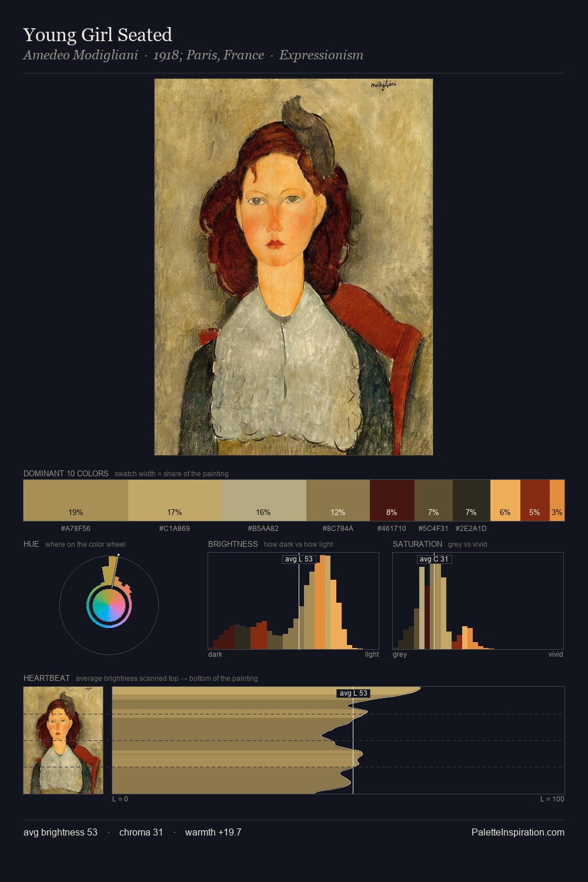Click the 'L = 0' axis label
588x882 pixels.
click(120, 799)
